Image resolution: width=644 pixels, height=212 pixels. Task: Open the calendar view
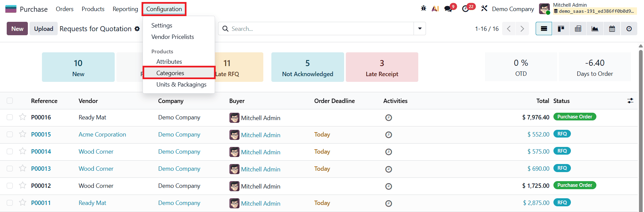(x=612, y=29)
